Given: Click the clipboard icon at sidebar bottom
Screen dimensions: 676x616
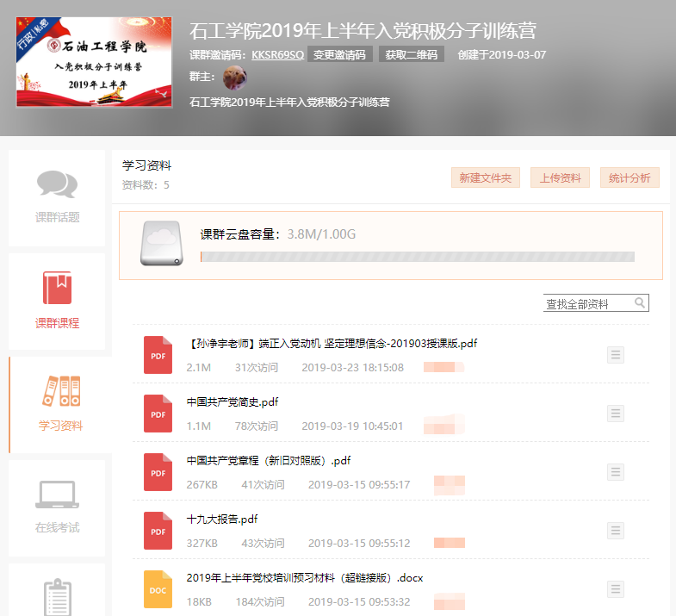Looking at the screenshot, I should point(57,597).
